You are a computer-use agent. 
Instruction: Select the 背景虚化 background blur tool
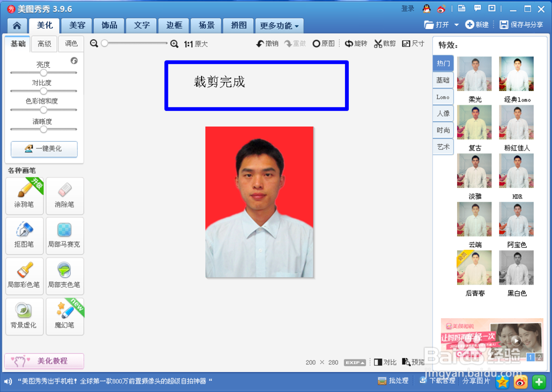tap(24, 316)
